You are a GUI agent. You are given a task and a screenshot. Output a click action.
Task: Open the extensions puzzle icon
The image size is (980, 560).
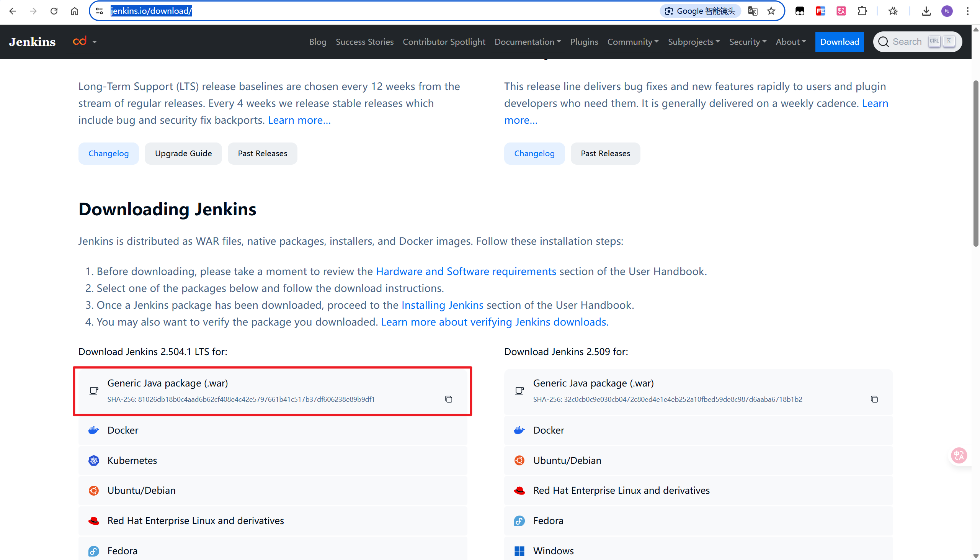pyautogui.click(x=862, y=11)
